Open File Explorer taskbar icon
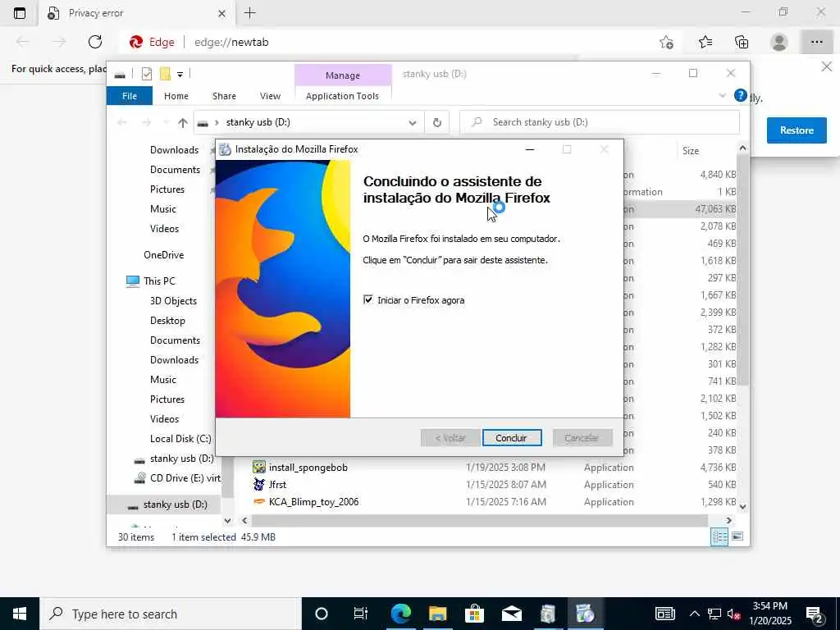The height and width of the screenshot is (630, 840). [x=438, y=614]
